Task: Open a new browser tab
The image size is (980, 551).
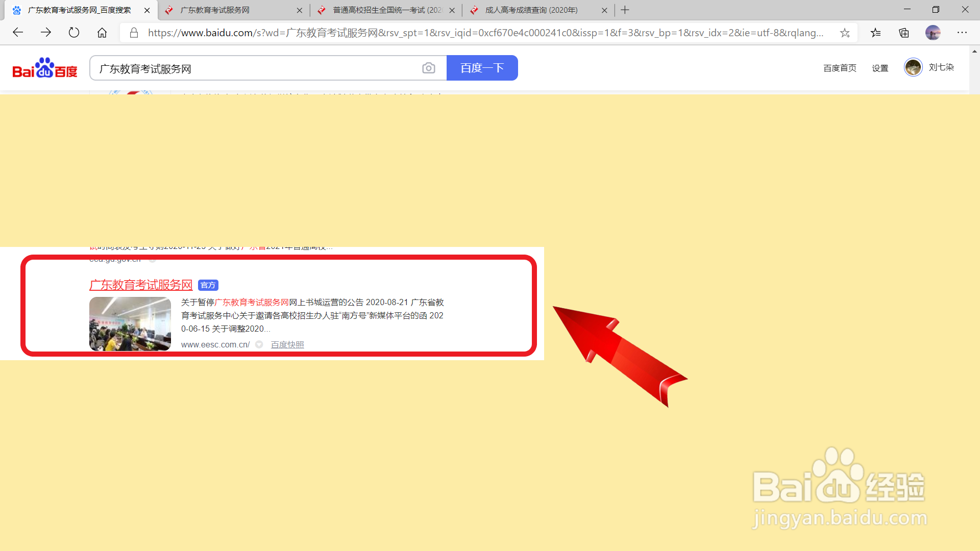Action: 625,10
